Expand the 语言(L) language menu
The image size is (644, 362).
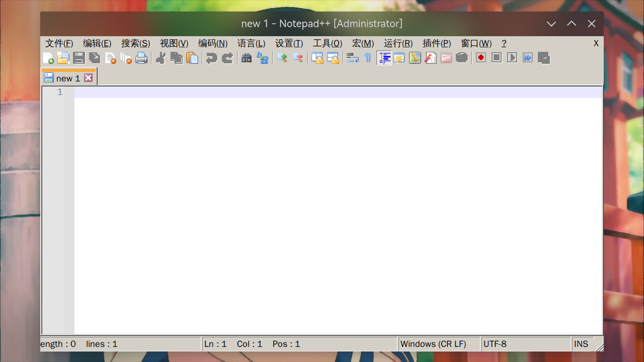click(x=251, y=44)
